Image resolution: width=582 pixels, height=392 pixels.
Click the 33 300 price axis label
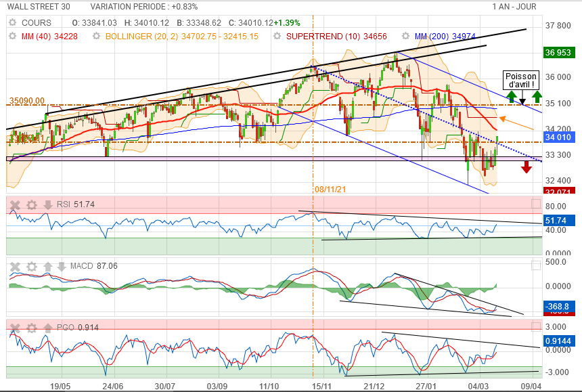tap(558, 155)
